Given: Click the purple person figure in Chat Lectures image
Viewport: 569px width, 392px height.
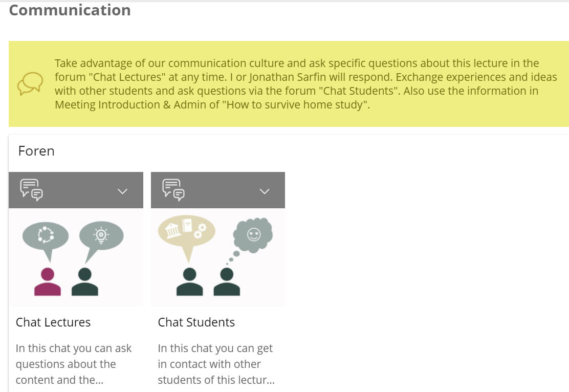Looking at the screenshot, I should tap(48, 282).
